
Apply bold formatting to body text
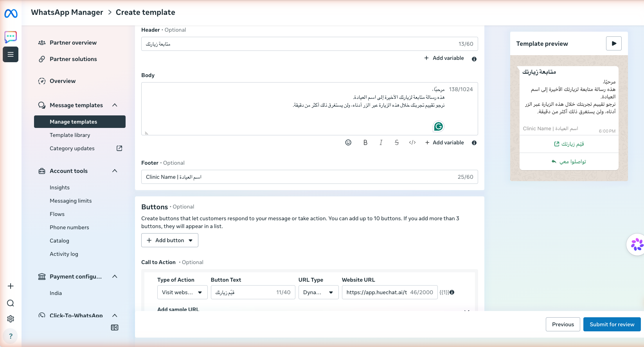[x=365, y=142]
